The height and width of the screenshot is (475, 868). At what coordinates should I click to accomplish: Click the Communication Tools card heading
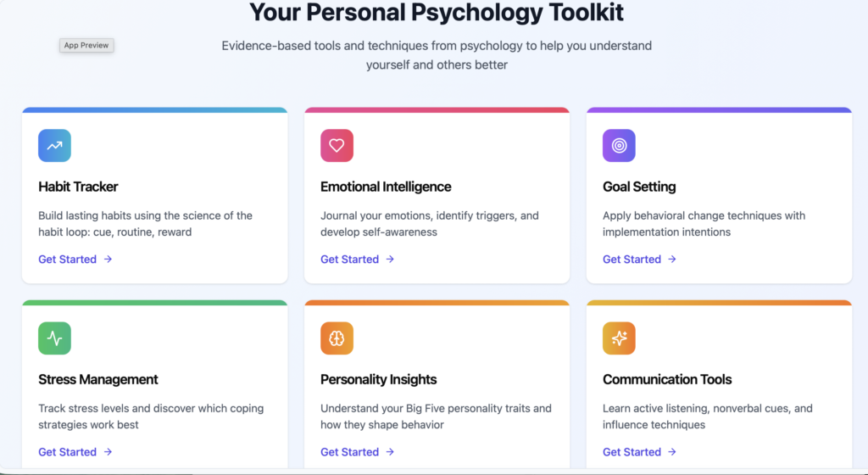pos(667,379)
